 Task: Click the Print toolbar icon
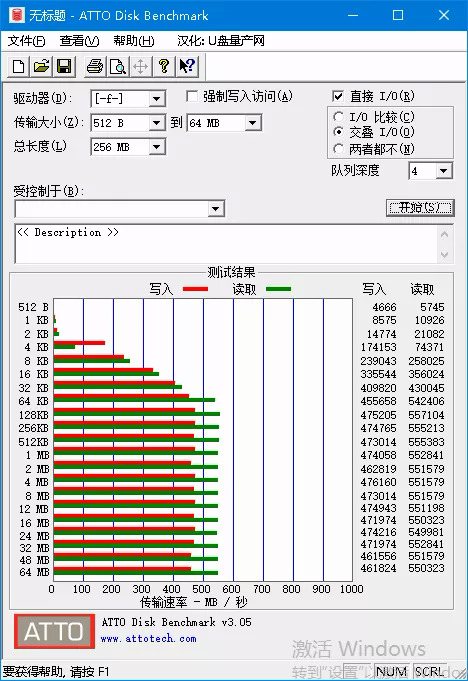coord(95,67)
